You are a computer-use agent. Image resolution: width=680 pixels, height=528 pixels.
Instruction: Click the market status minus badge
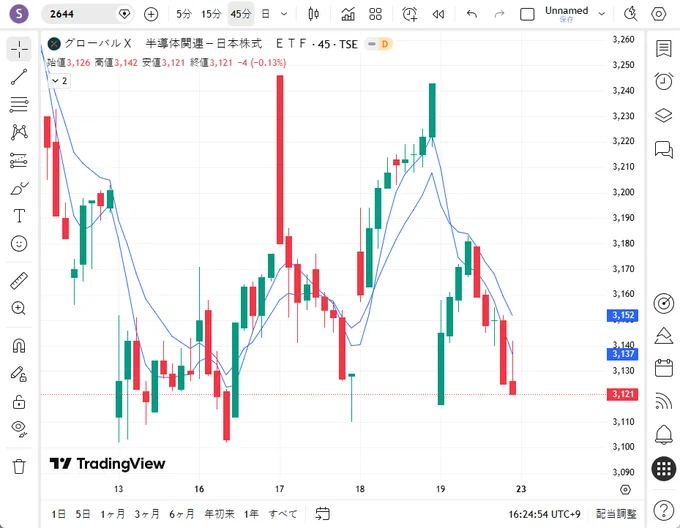(x=372, y=44)
